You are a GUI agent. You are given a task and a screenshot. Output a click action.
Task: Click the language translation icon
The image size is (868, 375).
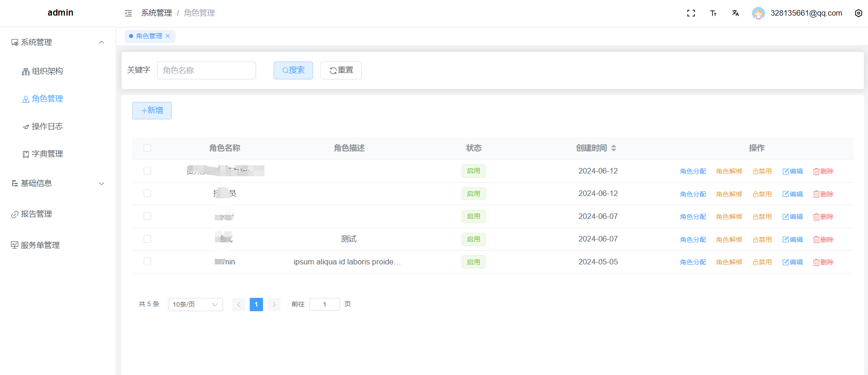735,13
